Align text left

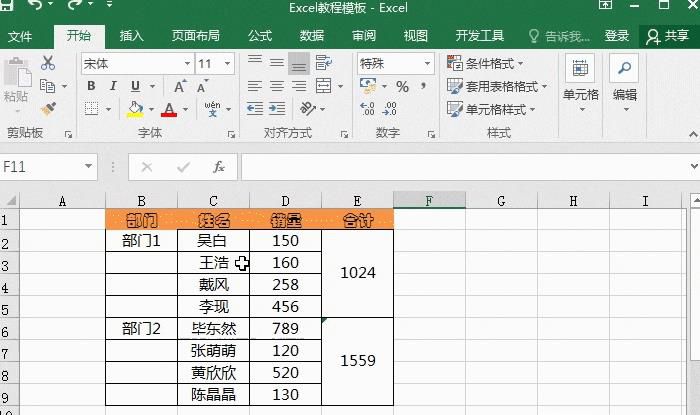pos(255,86)
